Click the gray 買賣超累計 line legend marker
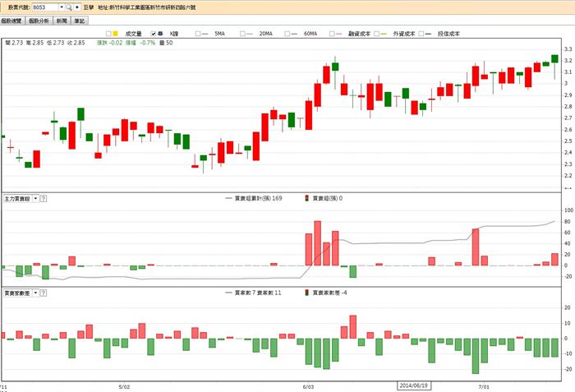The width and height of the screenshot is (575, 392). click(228, 198)
